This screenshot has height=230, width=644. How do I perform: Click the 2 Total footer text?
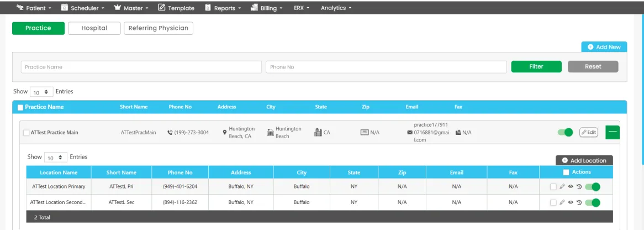(43, 217)
